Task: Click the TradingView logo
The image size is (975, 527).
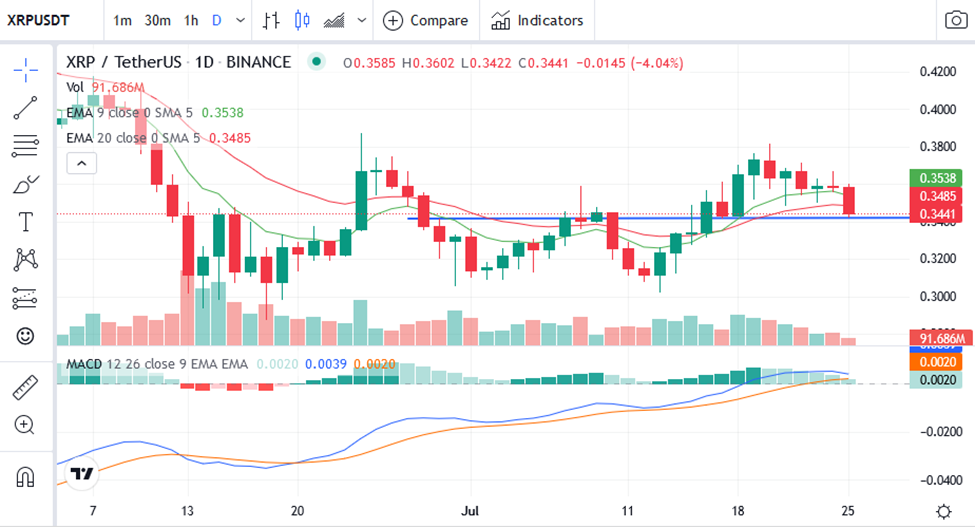Action: [82, 474]
